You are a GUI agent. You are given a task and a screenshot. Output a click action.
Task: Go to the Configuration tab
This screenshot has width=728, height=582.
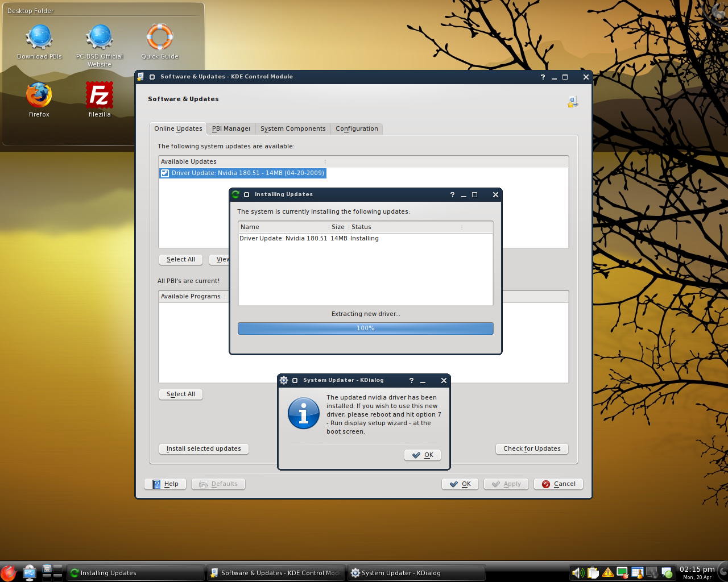357,129
